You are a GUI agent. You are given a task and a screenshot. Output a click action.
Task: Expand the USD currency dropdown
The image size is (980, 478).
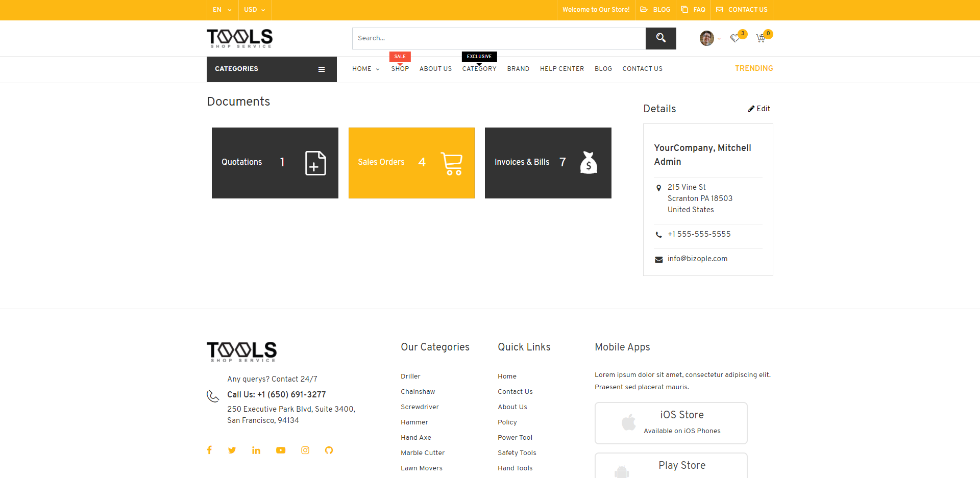(254, 10)
